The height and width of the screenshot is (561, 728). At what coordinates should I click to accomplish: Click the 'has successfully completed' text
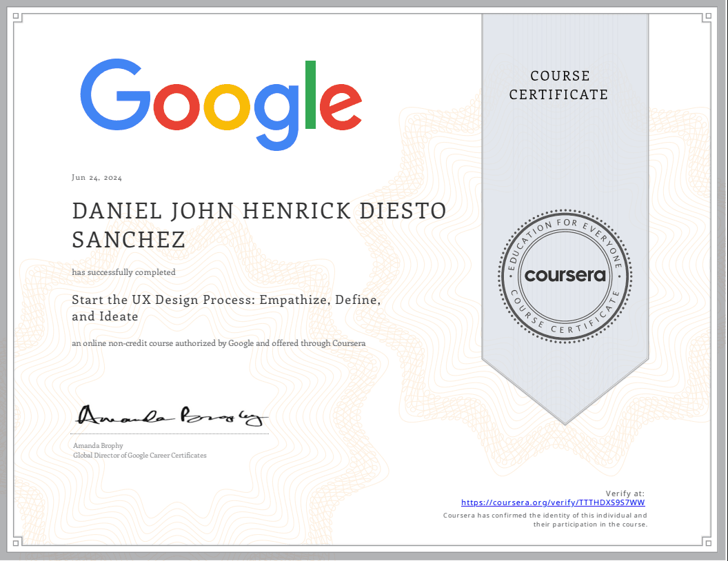point(124,272)
